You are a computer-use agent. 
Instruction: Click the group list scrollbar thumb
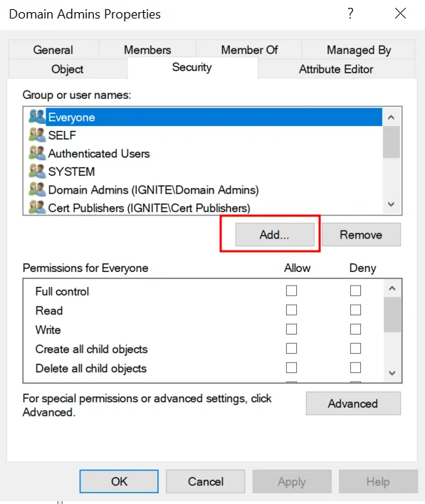[x=392, y=142]
